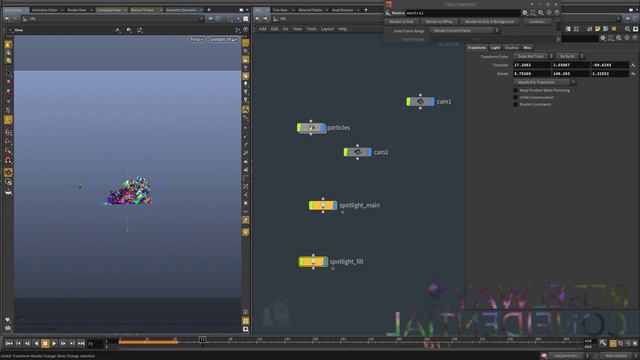The height and width of the screenshot is (360, 640).
Task: Click Render to MPlay button
Action: pyautogui.click(x=439, y=22)
